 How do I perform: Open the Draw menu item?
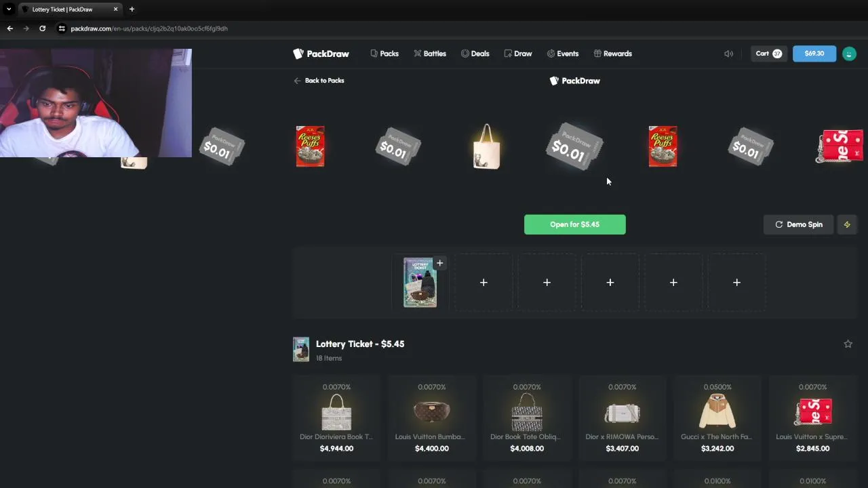[x=518, y=54]
